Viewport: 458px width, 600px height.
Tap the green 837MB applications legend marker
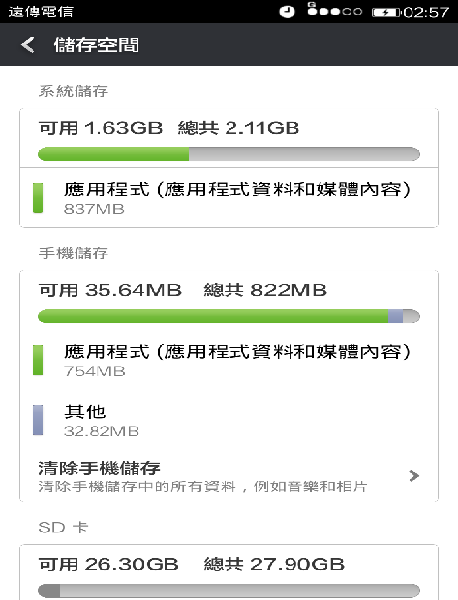[38, 198]
